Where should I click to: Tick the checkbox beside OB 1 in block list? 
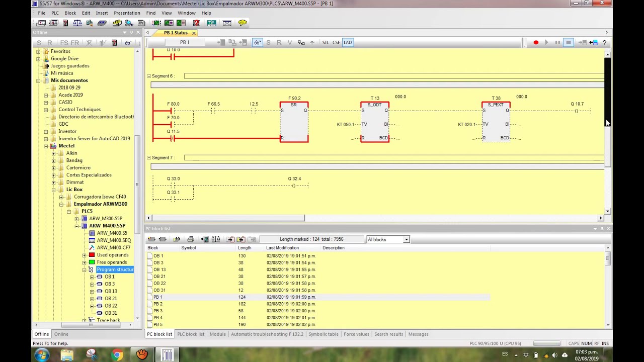[x=150, y=256]
